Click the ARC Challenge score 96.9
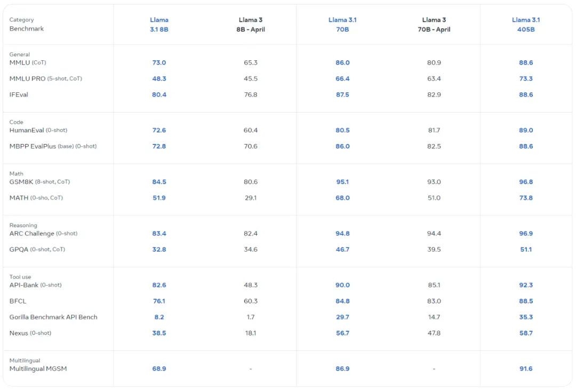Viewport: 576px width, 392px height. pos(526,233)
